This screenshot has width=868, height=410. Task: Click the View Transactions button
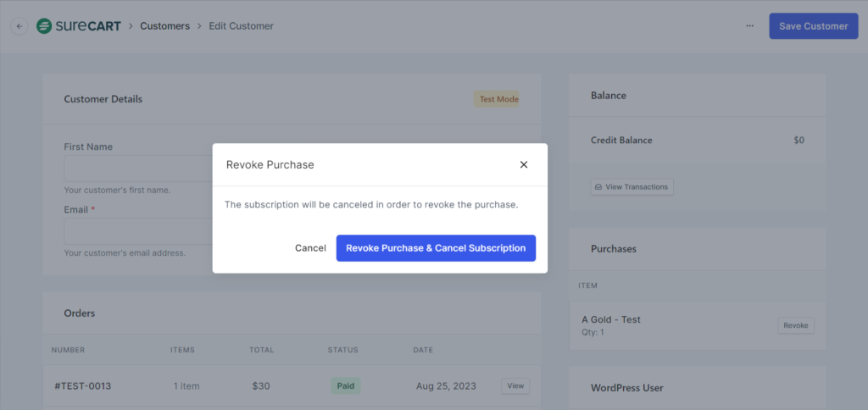(632, 187)
